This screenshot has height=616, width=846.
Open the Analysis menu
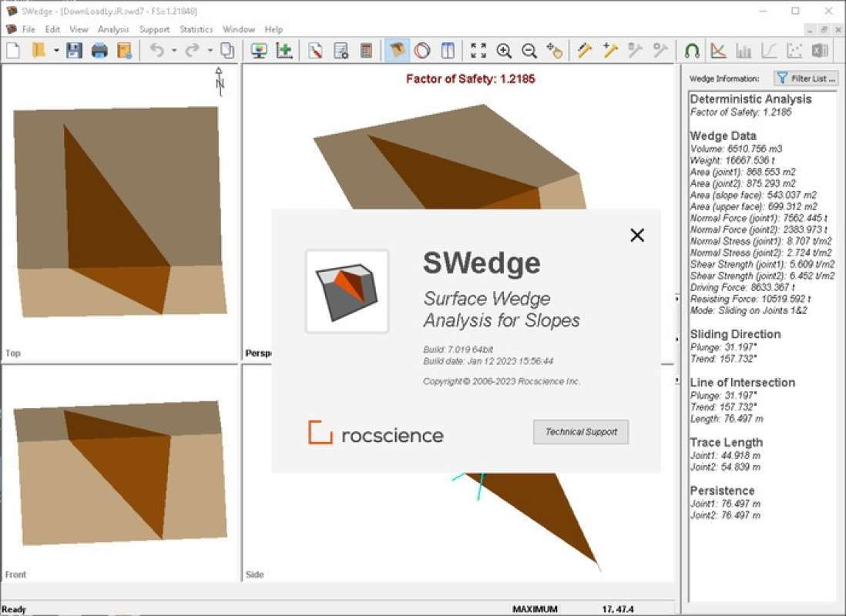click(x=113, y=29)
